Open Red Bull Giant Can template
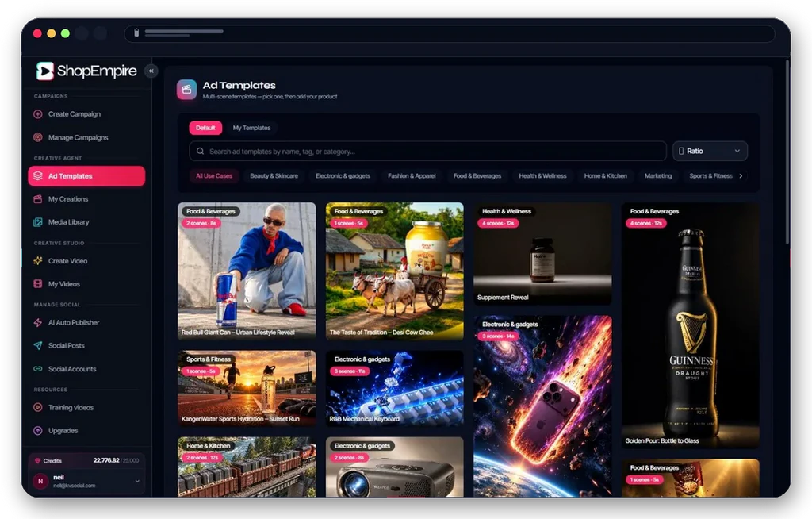Image resolution: width=812 pixels, height=519 pixels. (x=247, y=271)
